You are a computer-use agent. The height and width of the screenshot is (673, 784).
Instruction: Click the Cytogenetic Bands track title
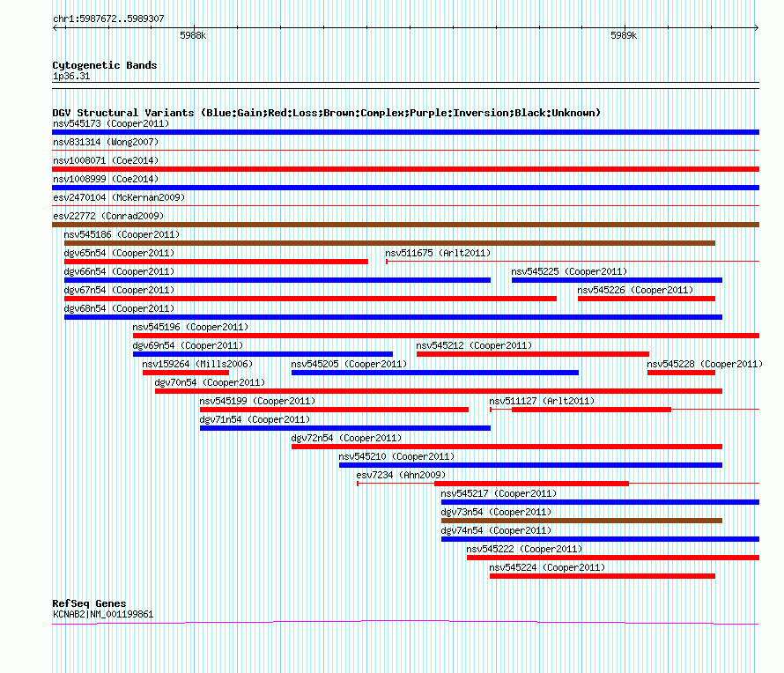coord(105,65)
